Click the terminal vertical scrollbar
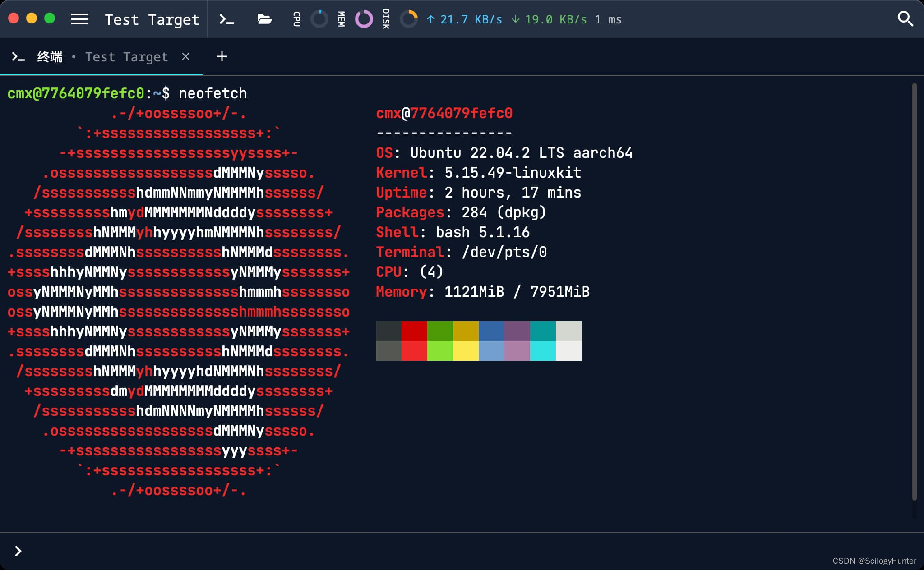Image resolution: width=924 pixels, height=570 pixels. pos(914,291)
